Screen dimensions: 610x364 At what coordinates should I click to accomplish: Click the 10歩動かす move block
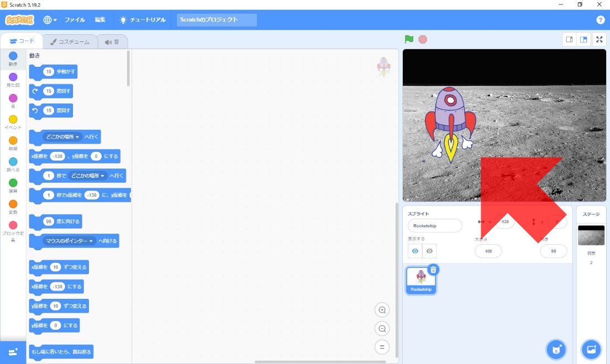53,72
